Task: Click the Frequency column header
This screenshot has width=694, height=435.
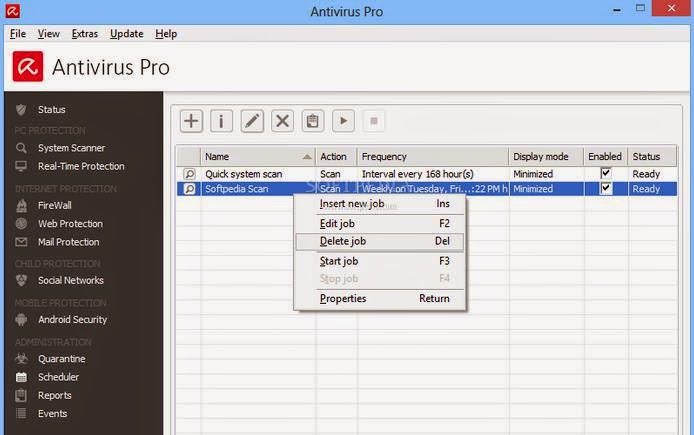Action: pos(433,157)
